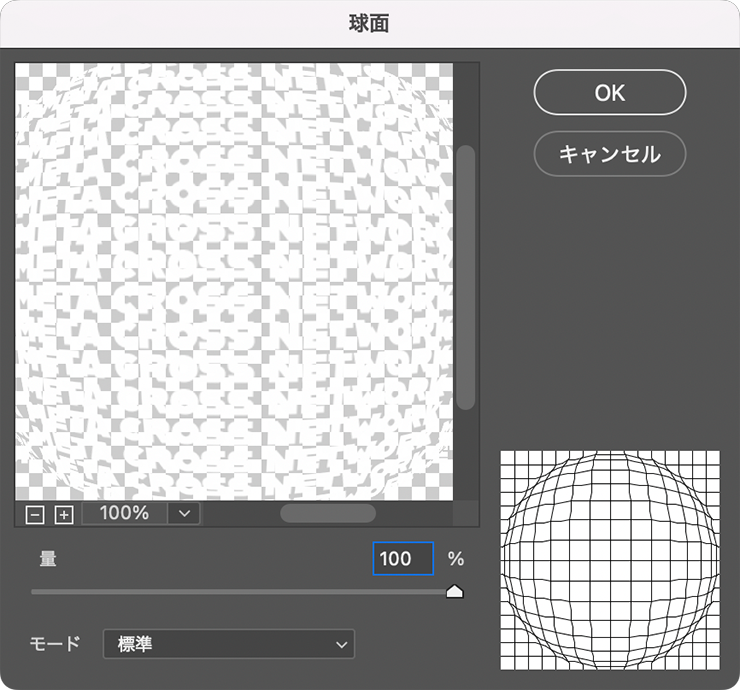Click the sphere grid distortion preview

pos(610,559)
